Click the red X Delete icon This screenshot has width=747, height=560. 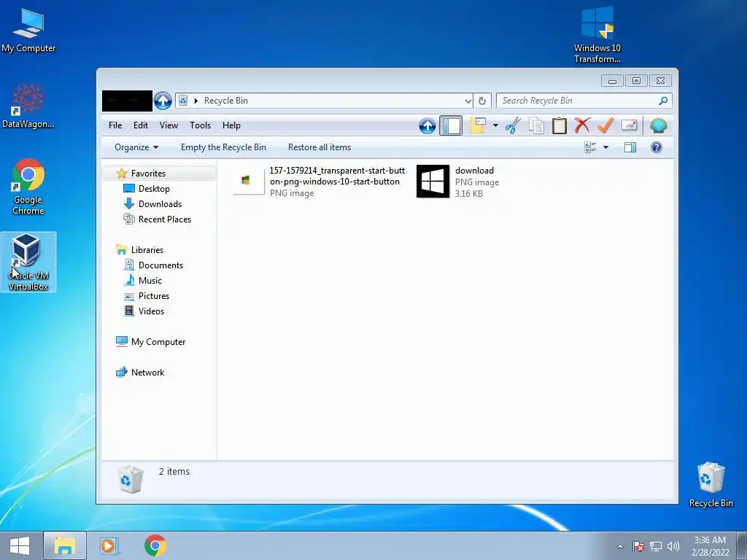pos(581,125)
